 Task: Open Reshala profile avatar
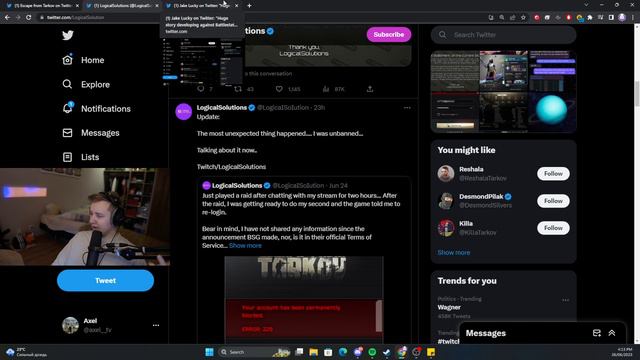(446, 173)
